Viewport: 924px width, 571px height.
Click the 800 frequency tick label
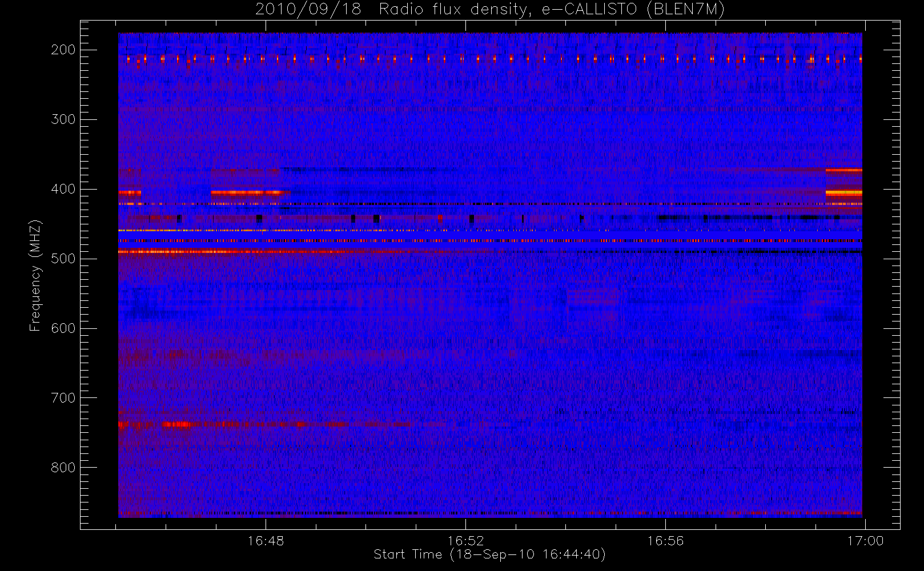pyautogui.click(x=63, y=468)
